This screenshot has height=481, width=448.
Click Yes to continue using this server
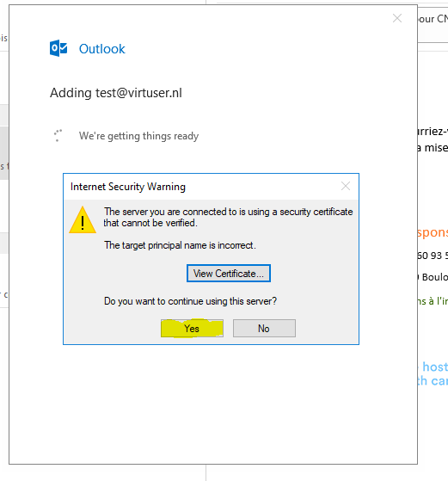(x=192, y=328)
